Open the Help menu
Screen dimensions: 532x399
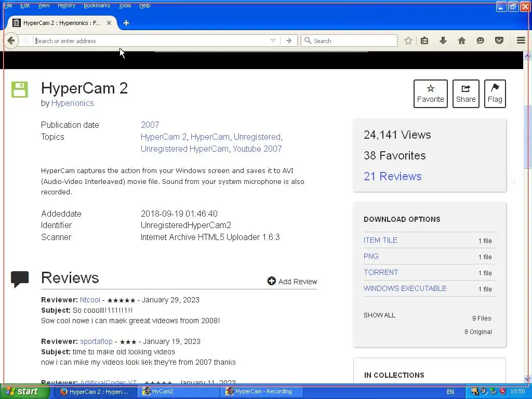pos(145,5)
